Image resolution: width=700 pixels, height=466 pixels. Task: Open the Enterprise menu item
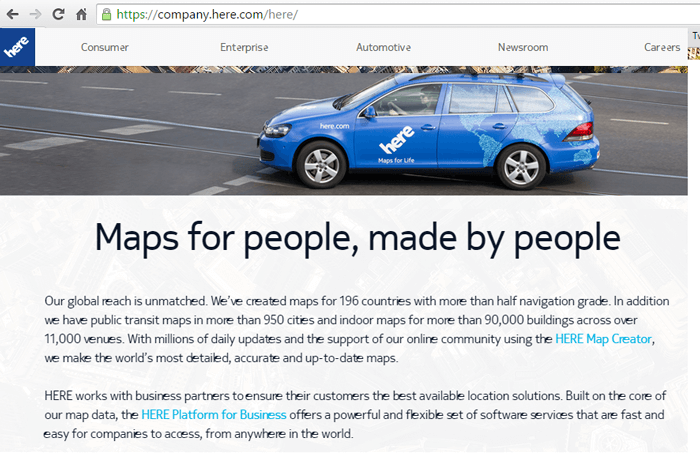[x=244, y=47]
